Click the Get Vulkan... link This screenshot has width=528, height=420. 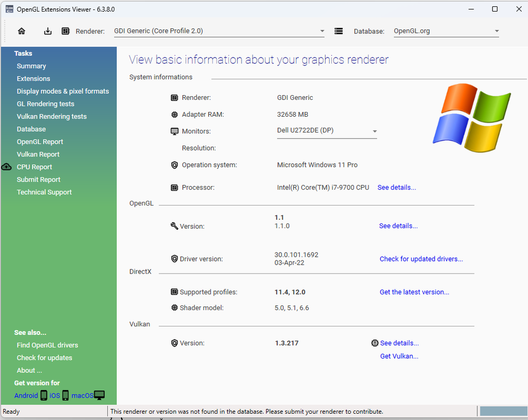[399, 356]
